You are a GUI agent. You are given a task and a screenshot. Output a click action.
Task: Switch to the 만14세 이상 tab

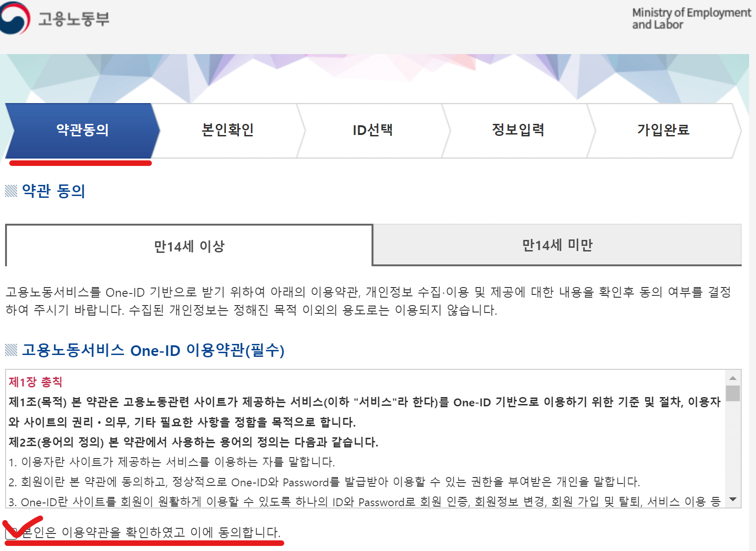click(x=187, y=245)
